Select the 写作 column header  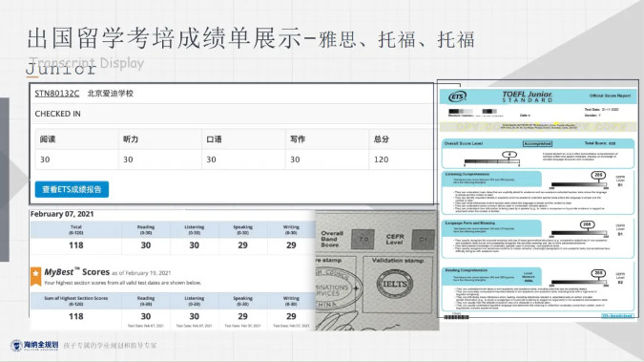click(298, 139)
